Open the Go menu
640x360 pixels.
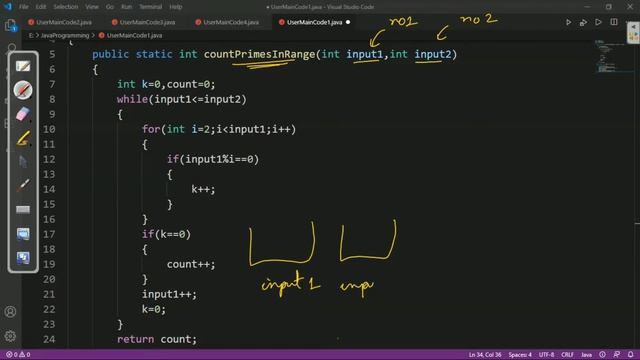point(110,7)
